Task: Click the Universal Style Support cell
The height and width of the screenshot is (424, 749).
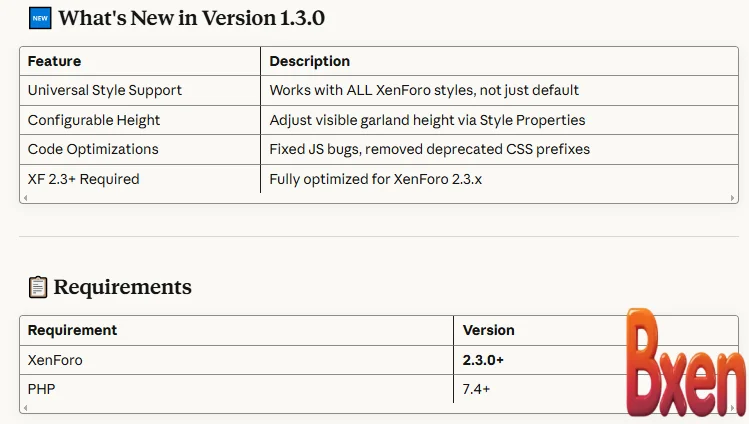Action: tap(105, 90)
